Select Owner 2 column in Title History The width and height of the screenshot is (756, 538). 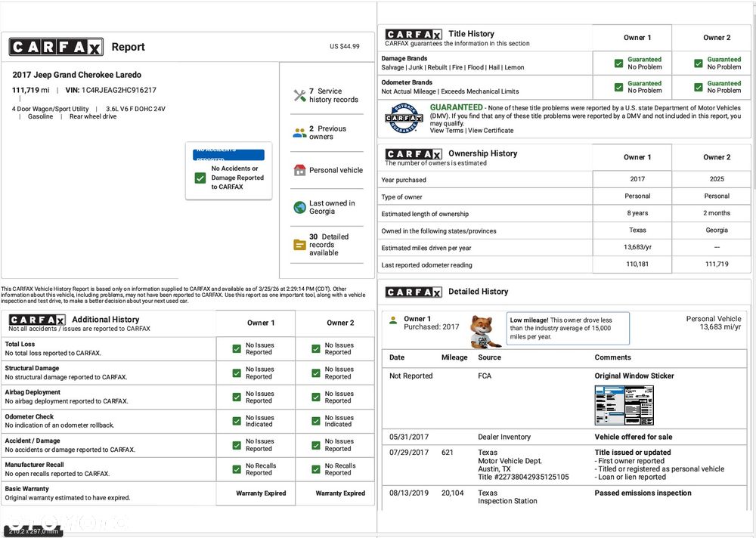(x=717, y=38)
